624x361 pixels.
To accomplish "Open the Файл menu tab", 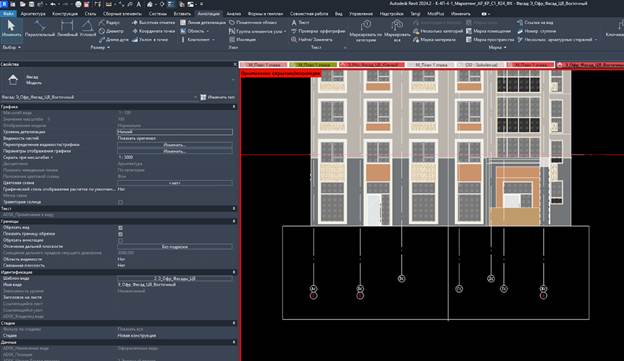I will click(8, 14).
